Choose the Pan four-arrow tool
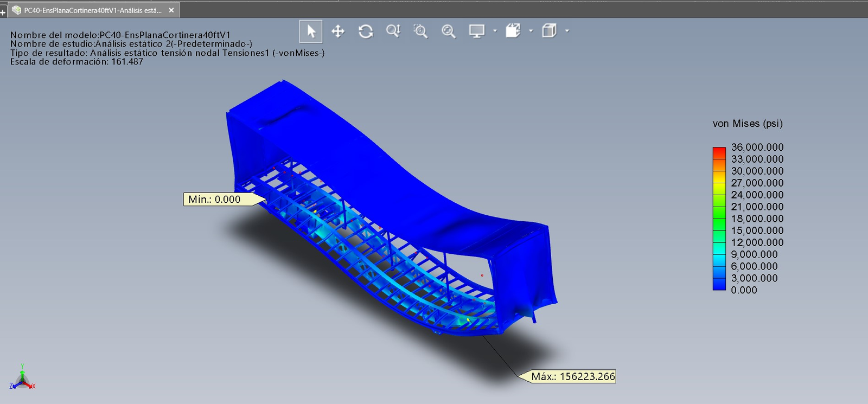Image resolution: width=868 pixels, height=404 pixels. pos(338,31)
